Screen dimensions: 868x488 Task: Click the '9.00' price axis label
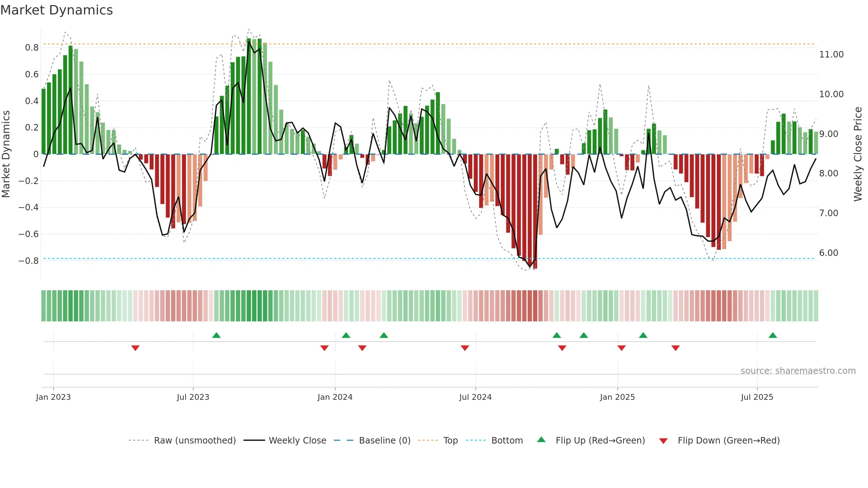click(829, 134)
